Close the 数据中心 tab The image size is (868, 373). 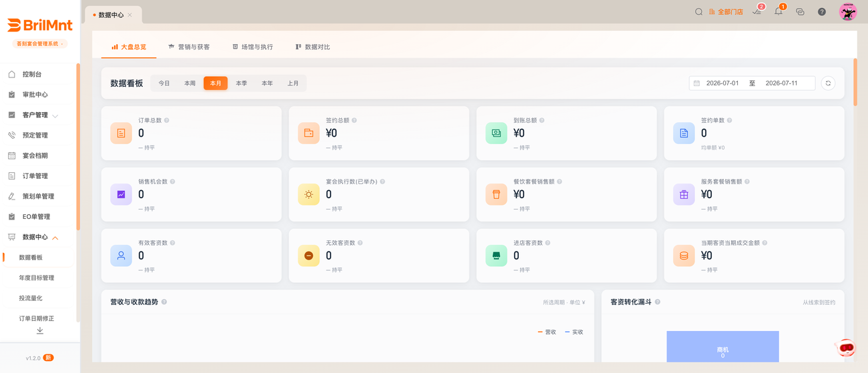130,15
